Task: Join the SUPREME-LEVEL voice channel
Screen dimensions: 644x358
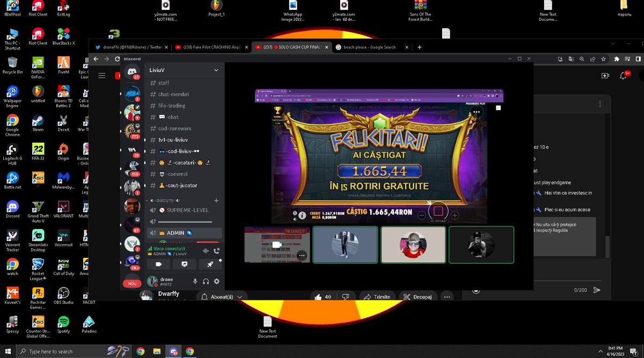Action: 183,210
